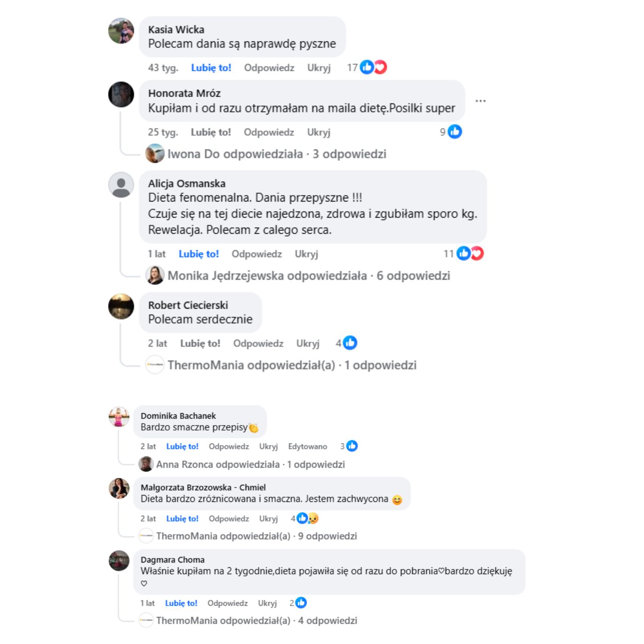The width and height of the screenshot is (644, 644).
Task: View reactions on Małgorzata Brzozowska's comment
Action: pos(308,518)
